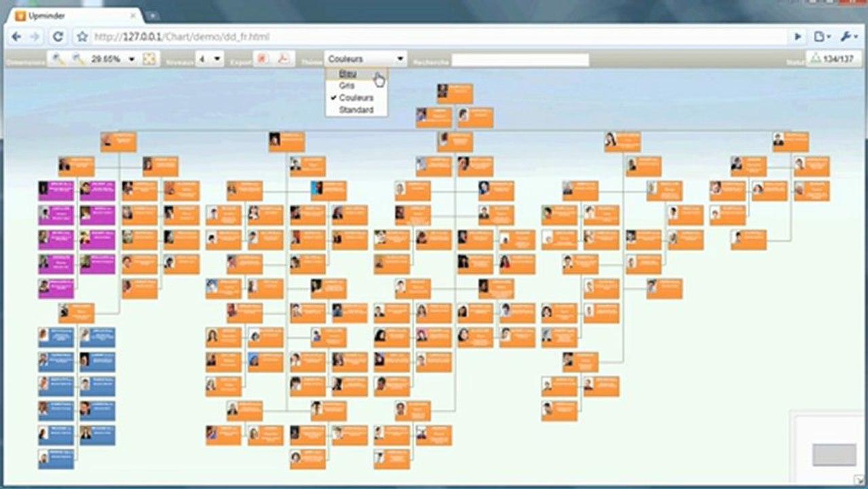868x489 pixels.
Task: Fit the chart to screen with the orange arrows icon
Action: pos(149,59)
